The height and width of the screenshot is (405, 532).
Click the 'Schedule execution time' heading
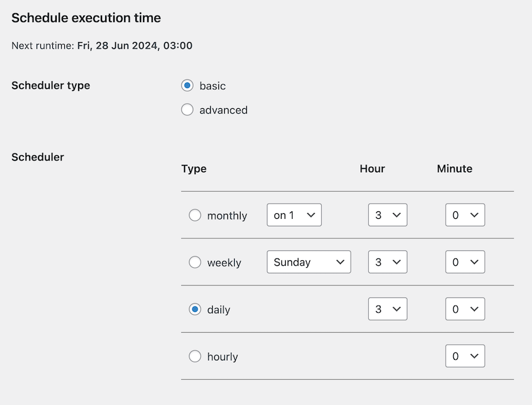point(86,18)
